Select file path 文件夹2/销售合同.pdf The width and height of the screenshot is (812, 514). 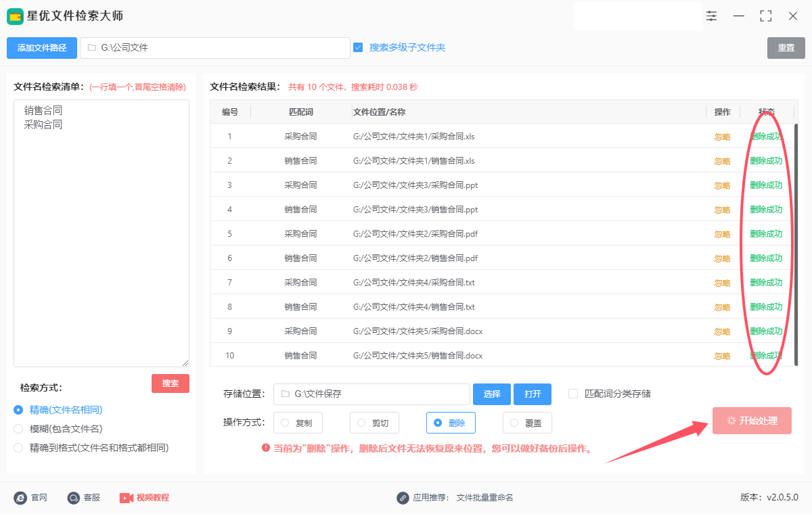click(x=415, y=258)
